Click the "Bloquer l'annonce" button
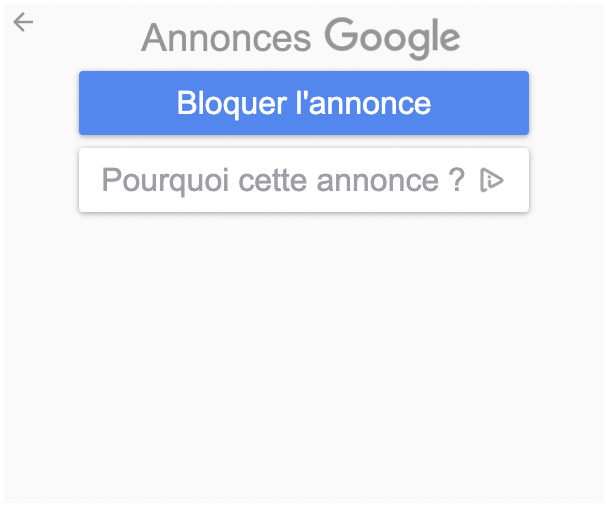606x508 pixels. [x=304, y=103]
